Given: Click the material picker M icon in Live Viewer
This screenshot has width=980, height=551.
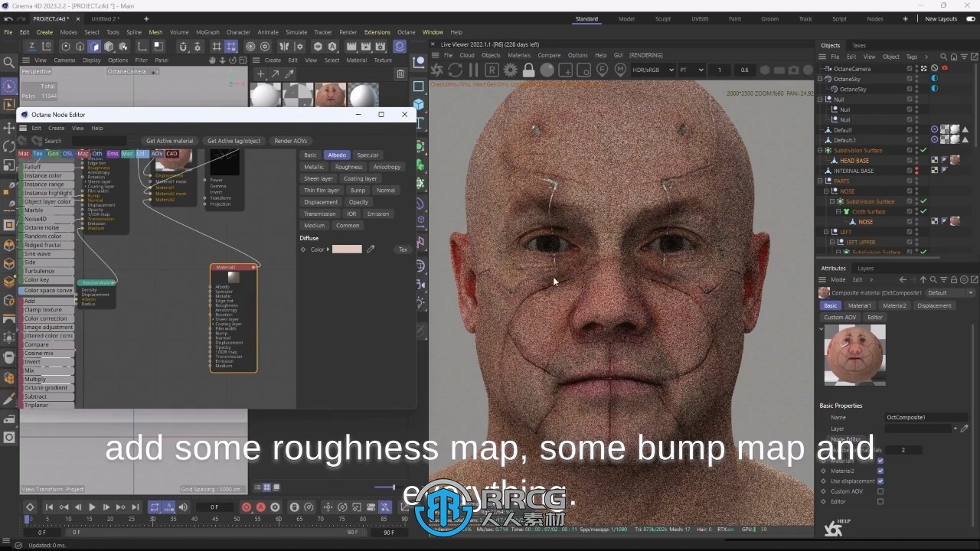Looking at the screenshot, I should (x=620, y=70).
